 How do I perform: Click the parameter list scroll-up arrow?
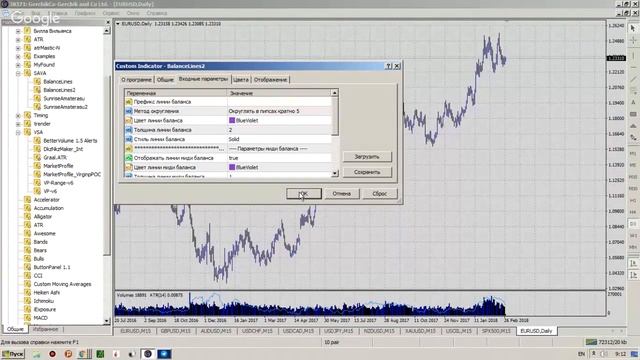pyautogui.click(x=335, y=93)
